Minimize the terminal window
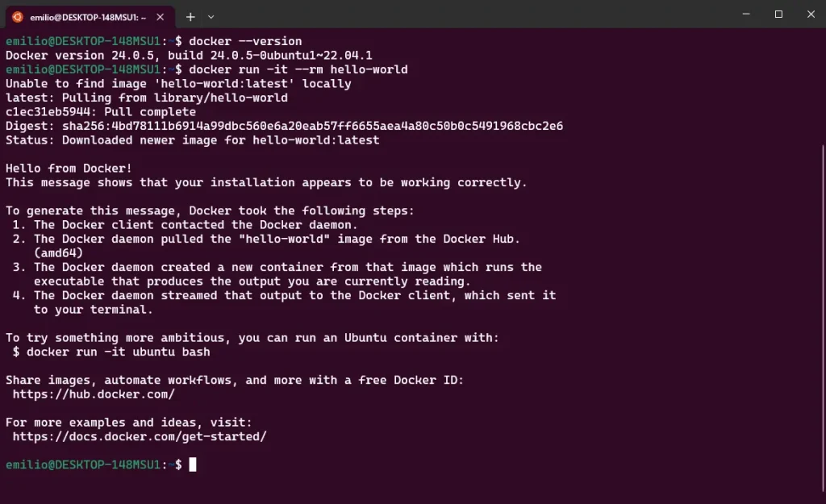Image resolution: width=826 pixels, height=504 pixels. 742,15
